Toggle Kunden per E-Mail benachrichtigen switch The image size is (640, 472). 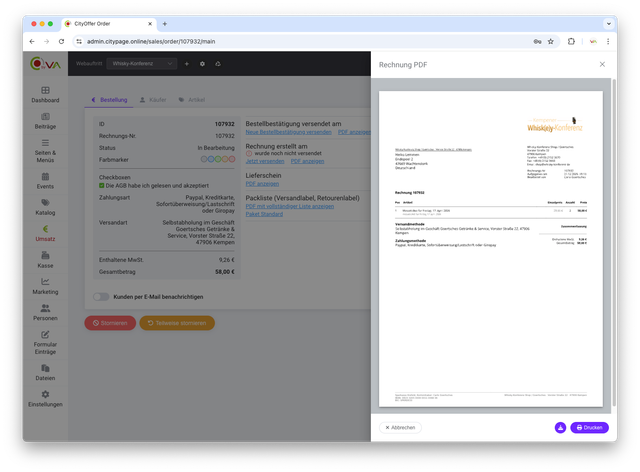[101, 297]
